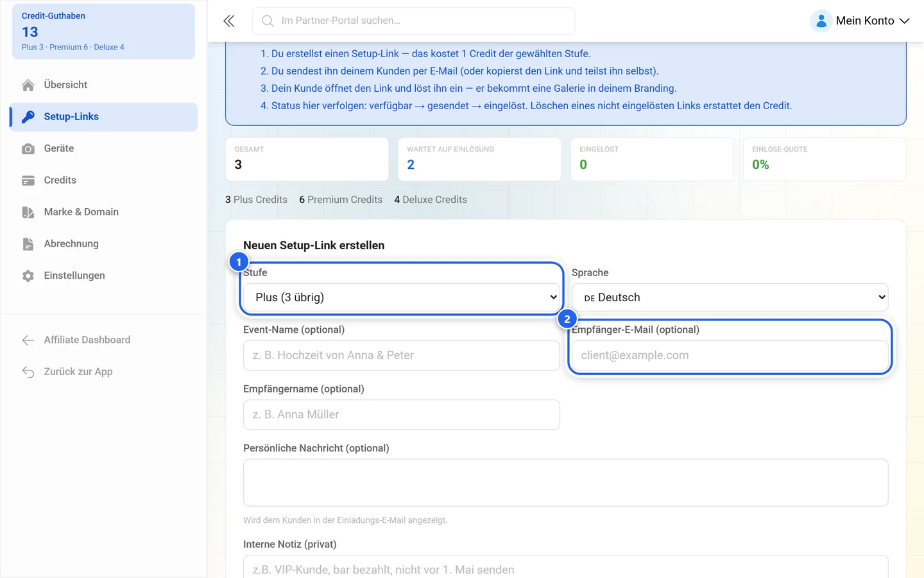Click instruction line '3. Dein Kunde öffnet den Link'
924x578 pixels.
coord(468,89)
